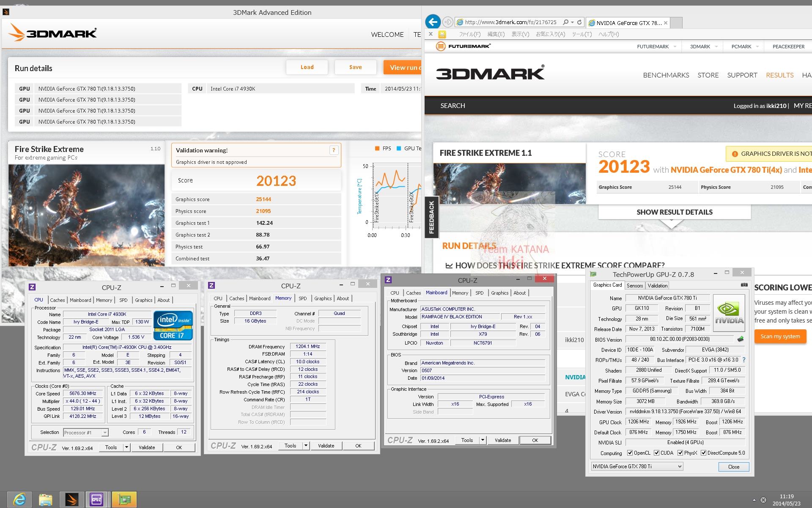
Task: Click the Scan my system button
Action: click(x=780, y=337)
